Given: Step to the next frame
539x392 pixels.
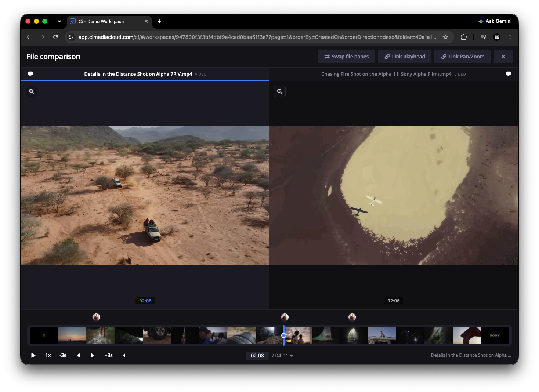Looking at the screenshot, I should 93,355.
